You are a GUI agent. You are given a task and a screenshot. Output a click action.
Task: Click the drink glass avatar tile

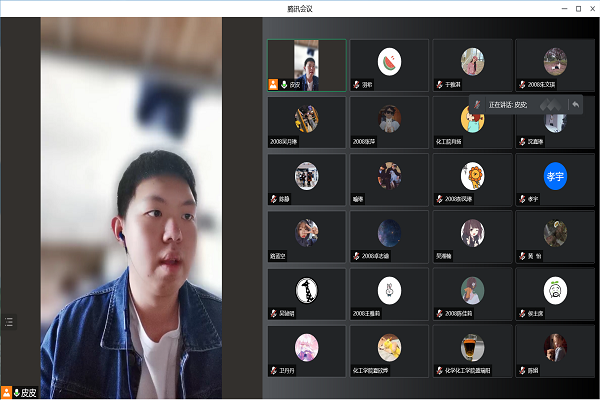(472, 347)
